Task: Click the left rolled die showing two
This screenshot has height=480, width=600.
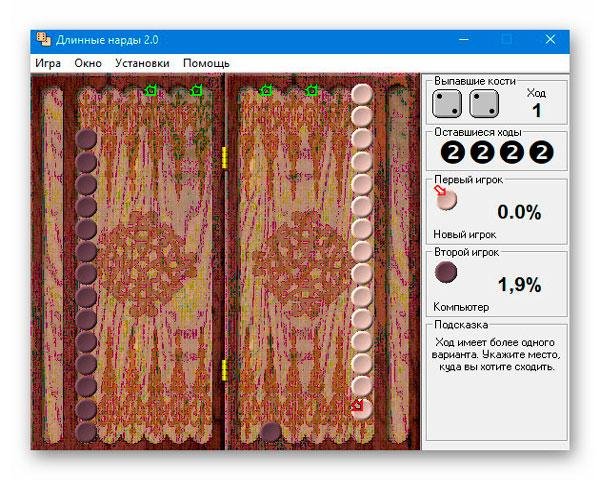Action: [x=447, y=103]
